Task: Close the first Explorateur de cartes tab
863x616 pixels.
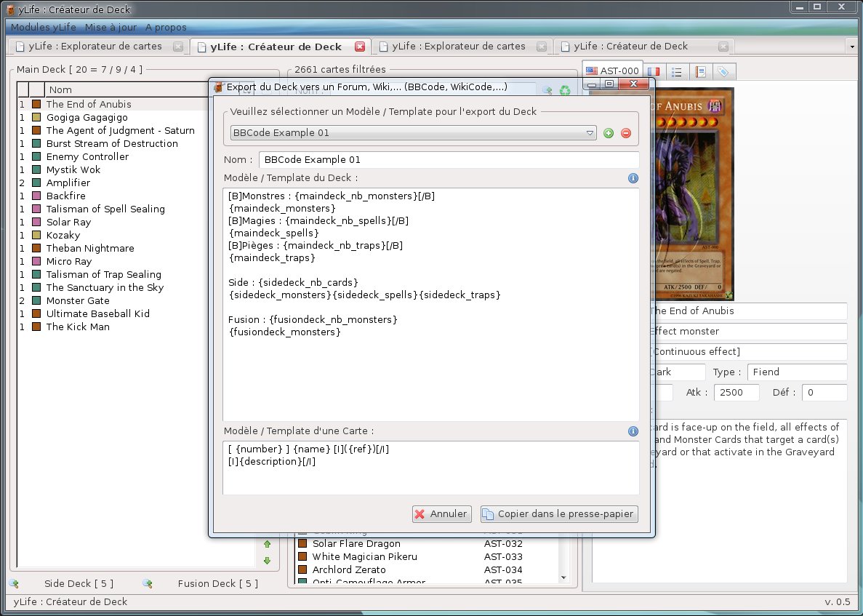Action: tap(178, 47)
